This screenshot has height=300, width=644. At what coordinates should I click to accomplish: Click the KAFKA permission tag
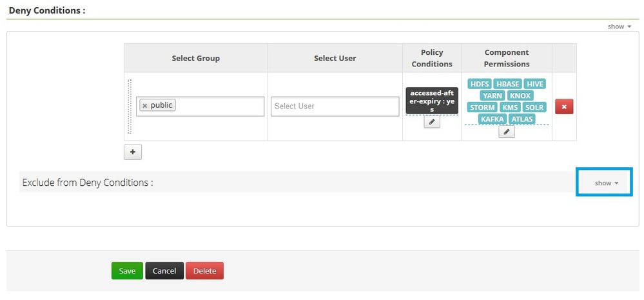pyautogui.click(x=492, y=119)
